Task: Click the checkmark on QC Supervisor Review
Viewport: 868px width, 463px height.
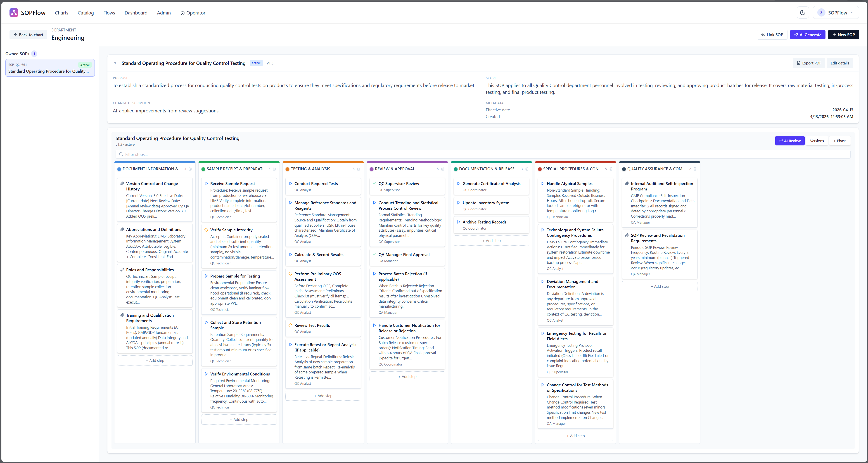Action: point(374,184)
